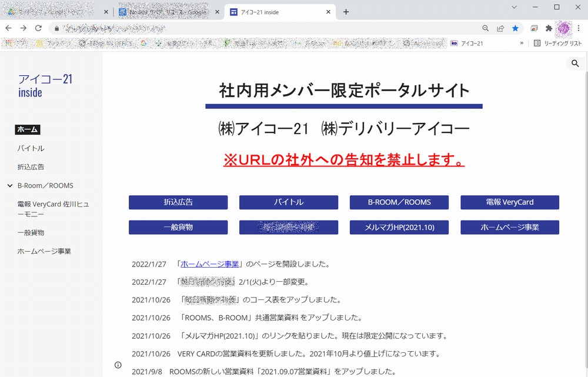Image resolution: width=588 pixels, height=377 pixels.
Task: Open 折込広告 in the sidebar menu
Action: (x=31, y=167)
